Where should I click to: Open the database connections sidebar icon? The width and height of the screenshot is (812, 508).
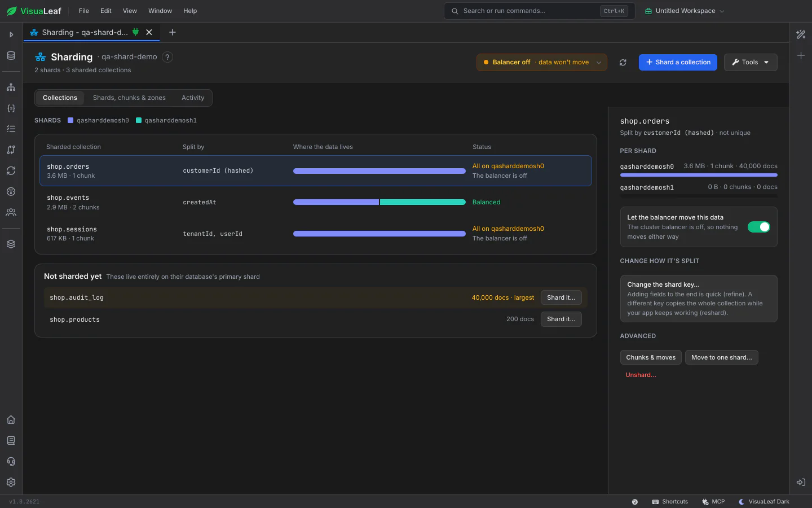point(11,55)
